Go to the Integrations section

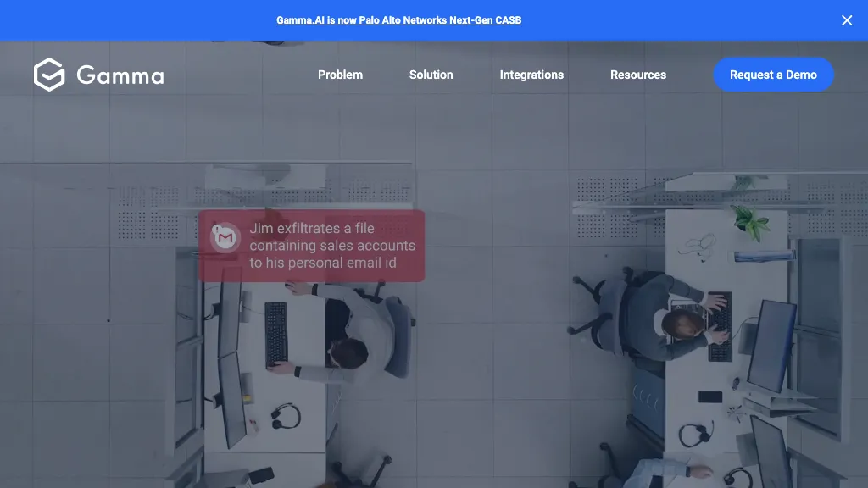(x=531, y=75)
